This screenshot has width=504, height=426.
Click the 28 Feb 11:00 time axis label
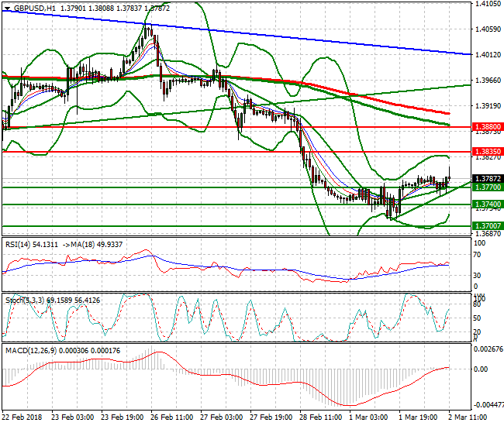(x=321, y=417)
